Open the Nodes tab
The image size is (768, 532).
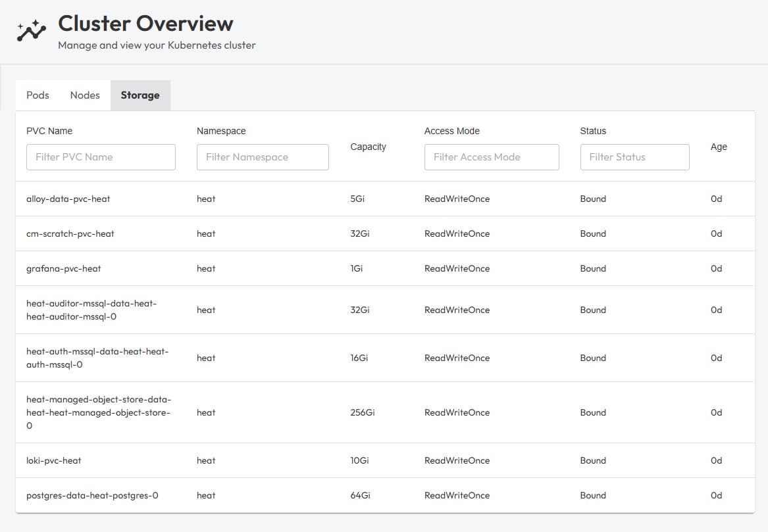click(85, 95)
